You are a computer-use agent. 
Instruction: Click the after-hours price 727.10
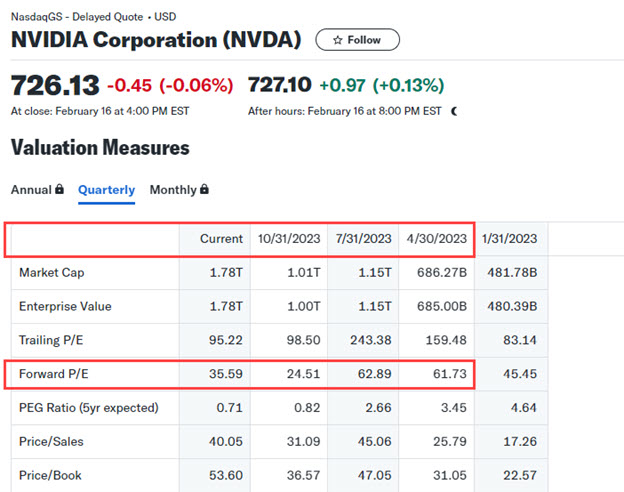click(x=279, y=84)
